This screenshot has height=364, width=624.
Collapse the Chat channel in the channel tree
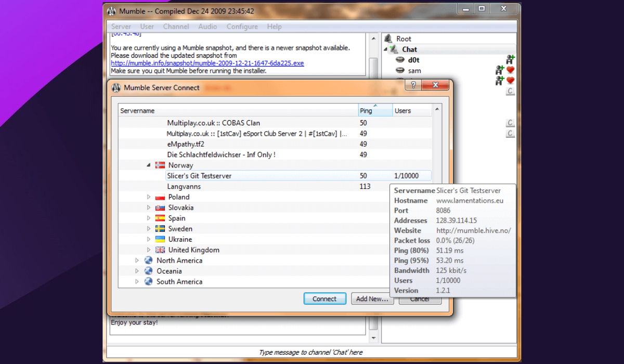[x=386, y=49]
